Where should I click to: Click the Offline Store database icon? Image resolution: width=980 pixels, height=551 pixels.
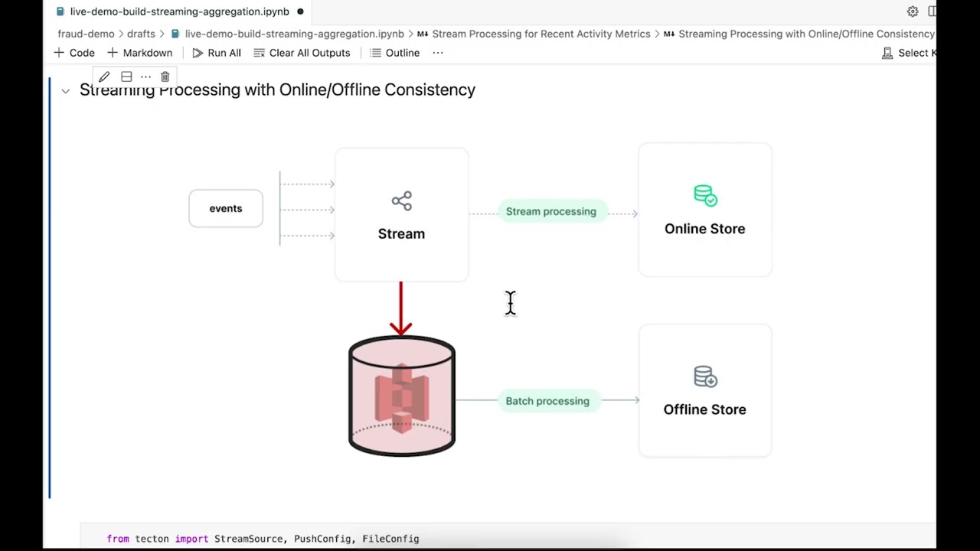point(705,377)
